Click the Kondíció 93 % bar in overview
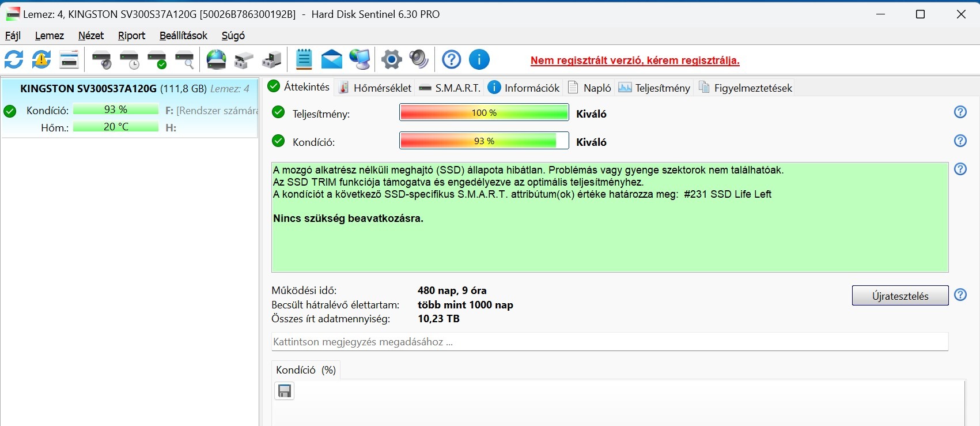 [x=484, y=141]
